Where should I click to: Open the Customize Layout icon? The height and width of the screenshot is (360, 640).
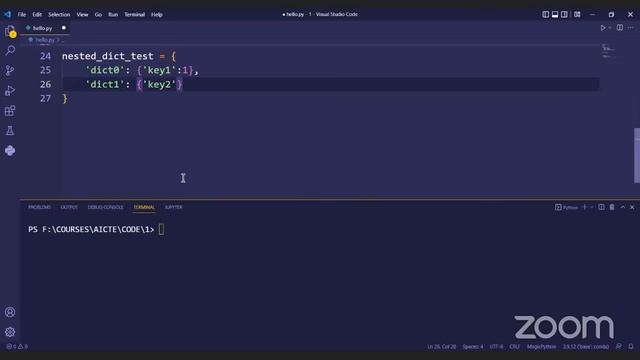(577, 14)
